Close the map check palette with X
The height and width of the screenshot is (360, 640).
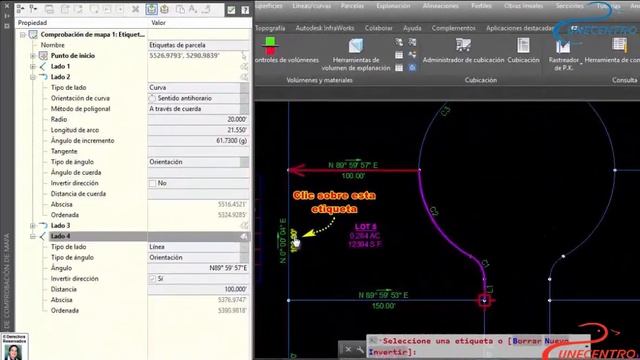7,6
